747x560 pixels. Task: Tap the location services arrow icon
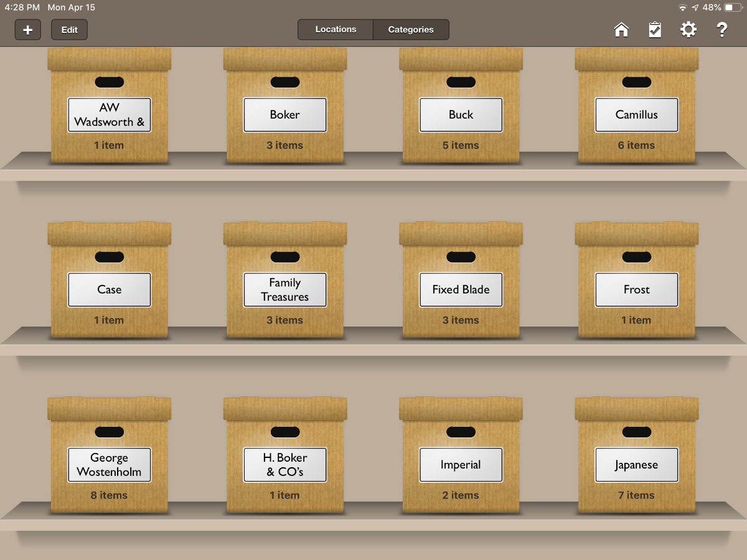[695, 7]
